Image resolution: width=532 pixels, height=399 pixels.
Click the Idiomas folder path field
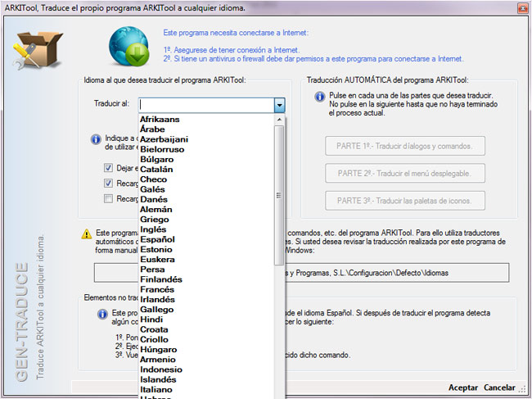(301, 273)
